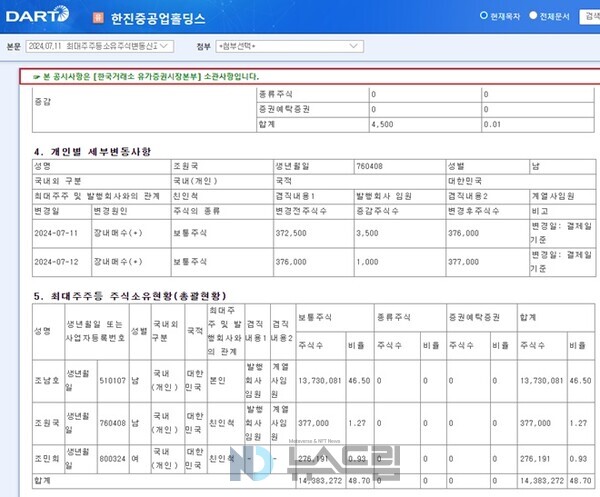
Task: Click the birthdate 510107 for 조남호
Action: [112, 381]
